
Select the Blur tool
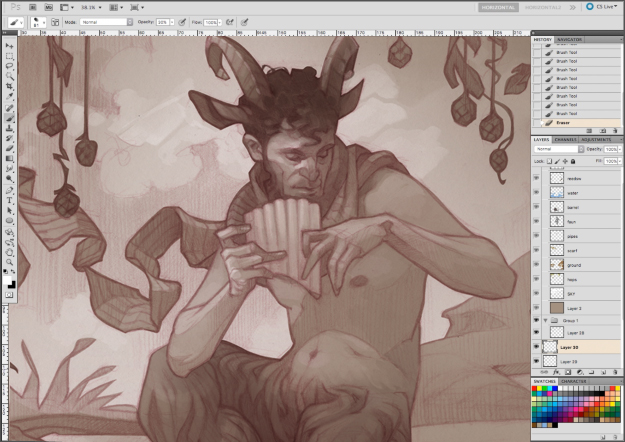(x=9, y=169)
